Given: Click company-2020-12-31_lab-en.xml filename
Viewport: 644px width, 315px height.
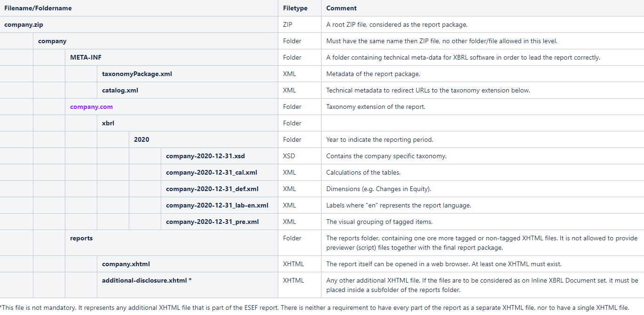Looking at the screenshot, I should tap(217, 205).
